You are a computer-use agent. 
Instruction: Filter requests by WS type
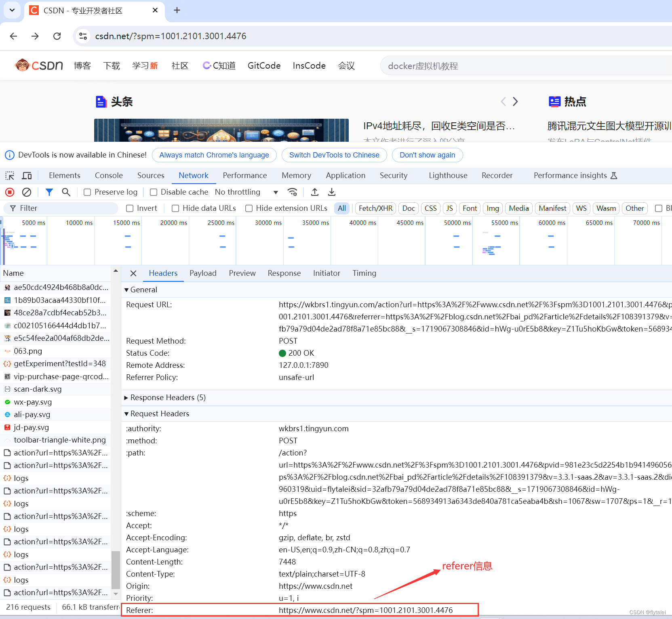coord(581,208)
